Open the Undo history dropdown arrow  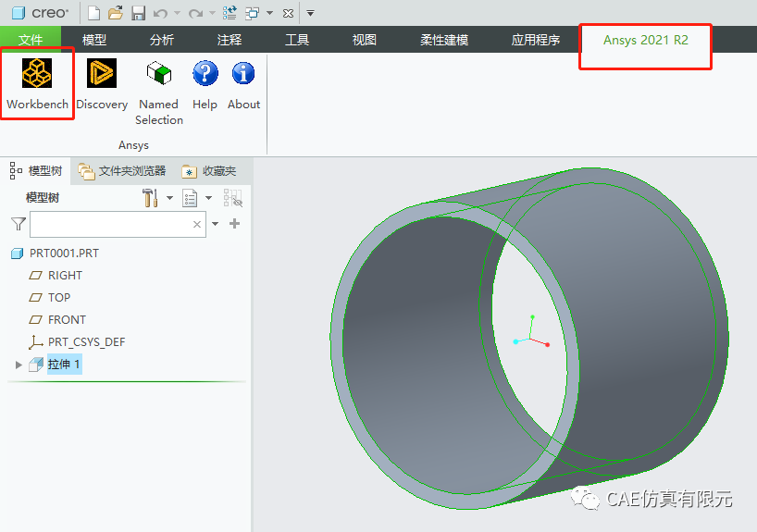[177, 14]
